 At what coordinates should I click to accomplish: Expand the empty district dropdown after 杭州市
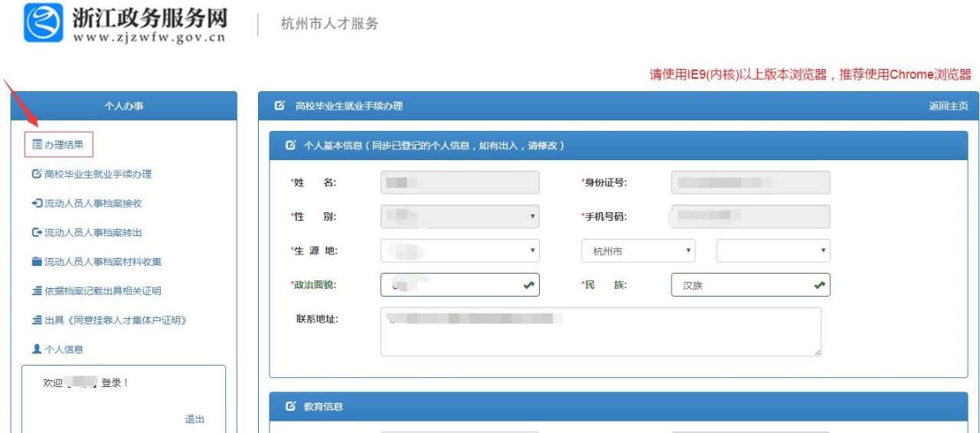coord(773,251)
